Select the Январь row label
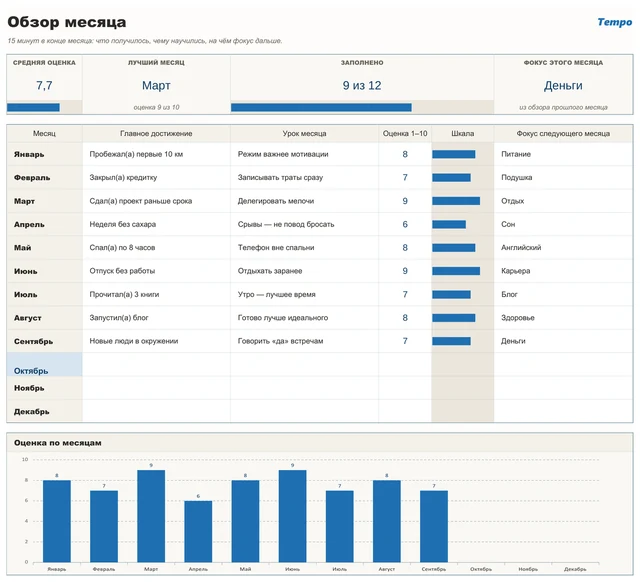Image resolution: width=640 pixels, height=582 pixels. click(x=29, y=154)
